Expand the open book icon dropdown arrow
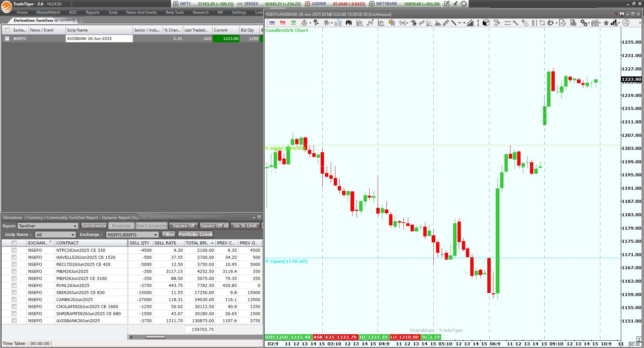 pyautogui.click(x=600, y=23)
